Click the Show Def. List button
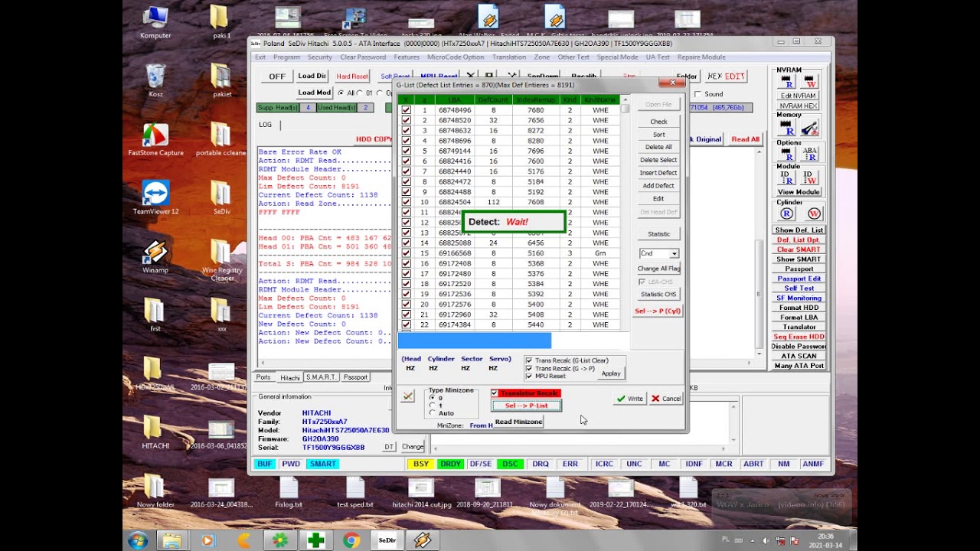 click(799, 230)
